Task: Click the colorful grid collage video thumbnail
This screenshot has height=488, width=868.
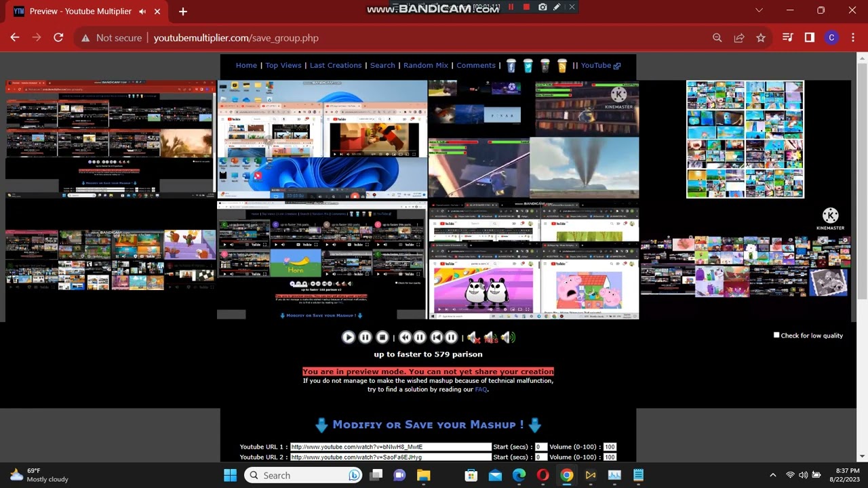Action: point(745,139)
